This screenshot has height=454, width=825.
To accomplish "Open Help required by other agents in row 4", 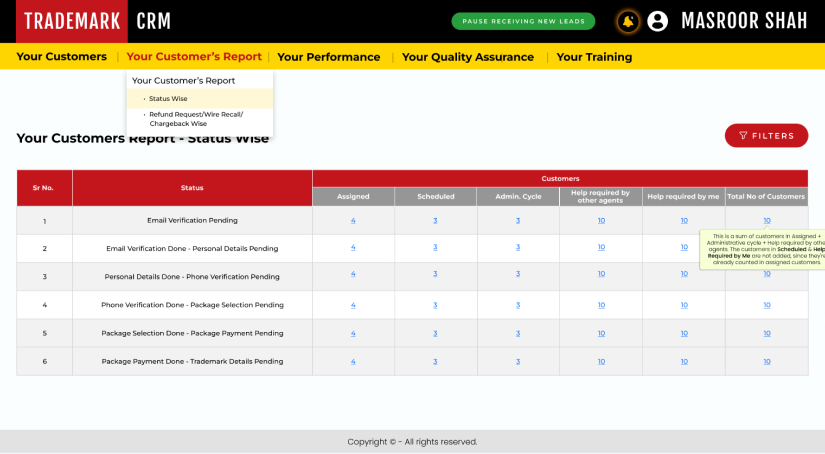I will 601,304.
